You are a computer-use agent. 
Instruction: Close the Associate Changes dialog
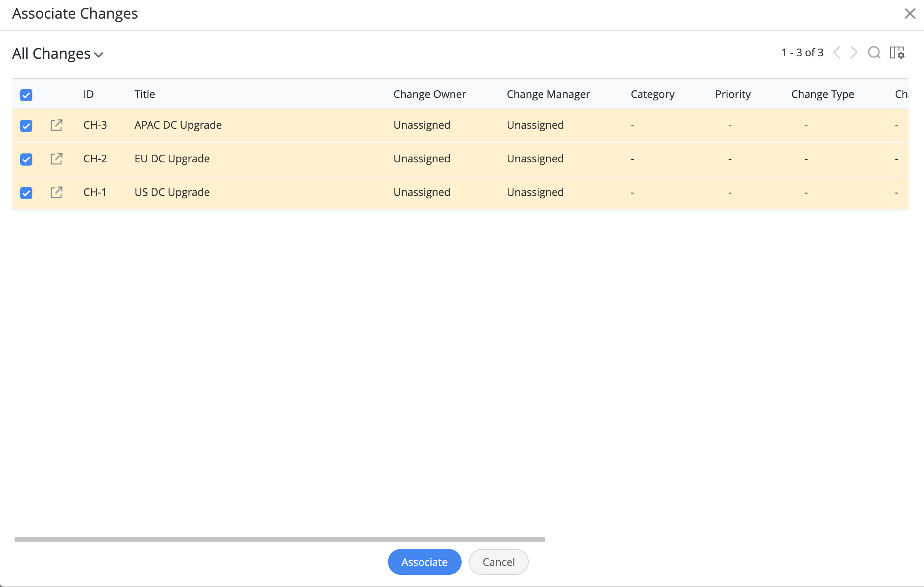910,13
